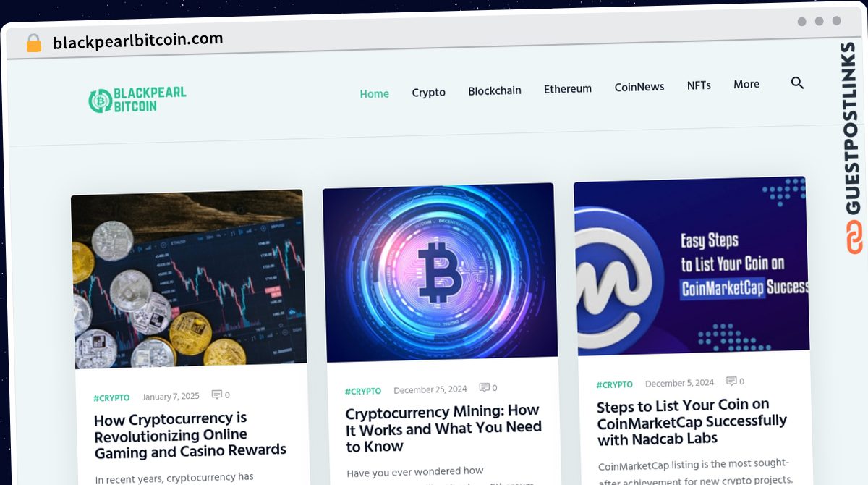Click the blackpearlbitcoin.com address bar text
The image size is (868, 485).
pyautogui.click(x=138, y=41)
